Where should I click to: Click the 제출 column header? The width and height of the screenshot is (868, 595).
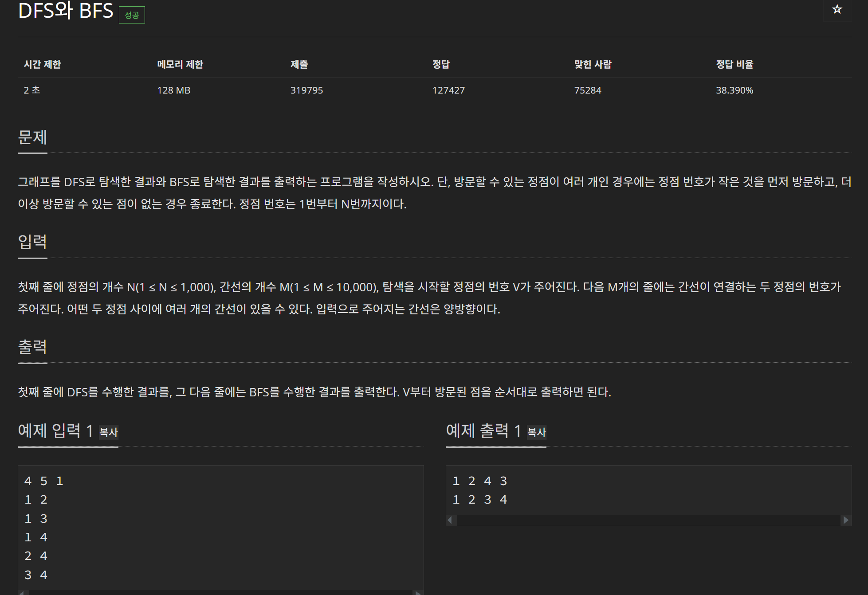[299, 64]
